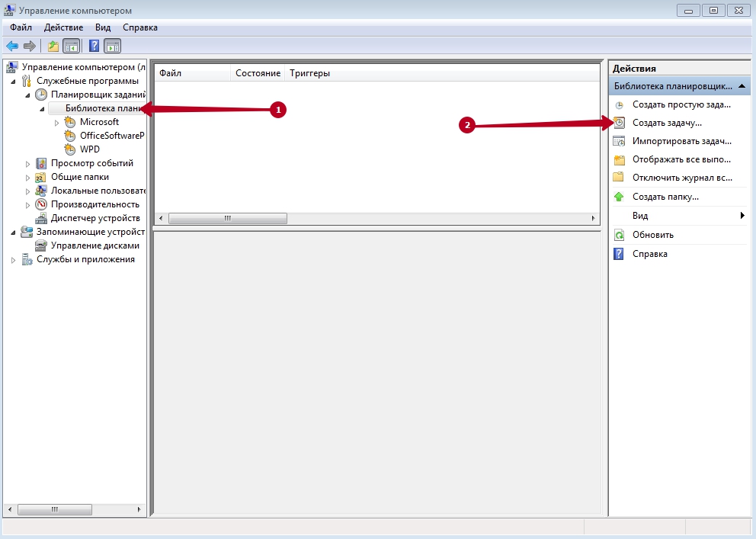Click the Forward arrow toolbar icon

(x=30, y=47)
